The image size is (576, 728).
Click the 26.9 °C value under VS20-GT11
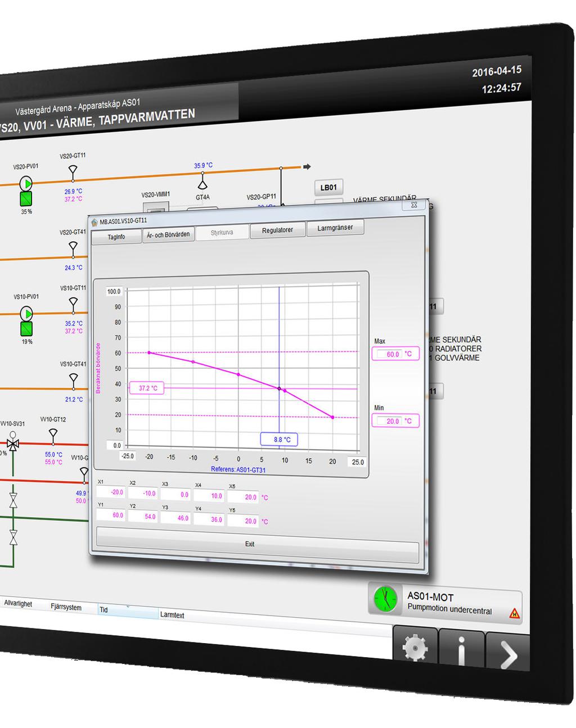pos(73,192)
